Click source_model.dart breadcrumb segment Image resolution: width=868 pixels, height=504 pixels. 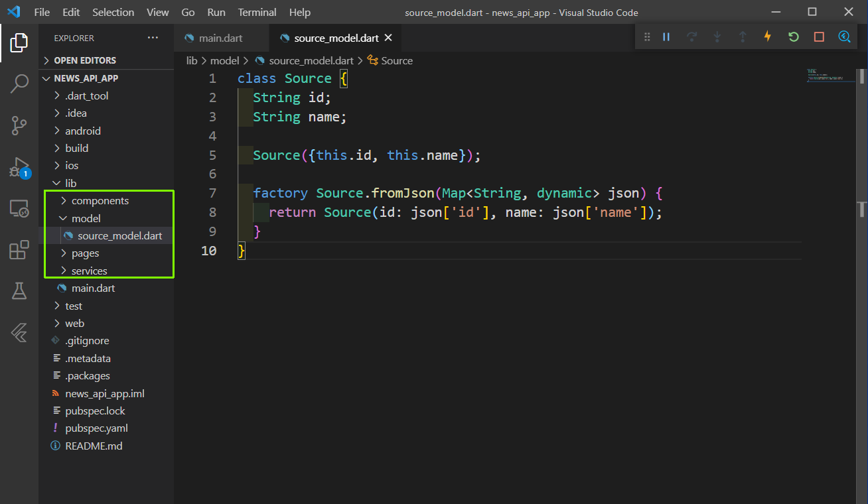[x=304, y=60]
